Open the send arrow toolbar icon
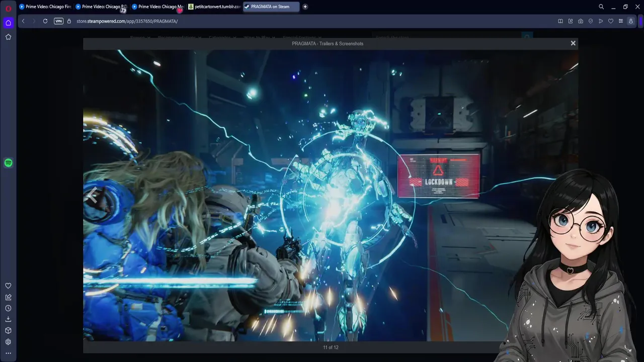Image resolution: width=644 pixels, height=362 pixels. 601,21
